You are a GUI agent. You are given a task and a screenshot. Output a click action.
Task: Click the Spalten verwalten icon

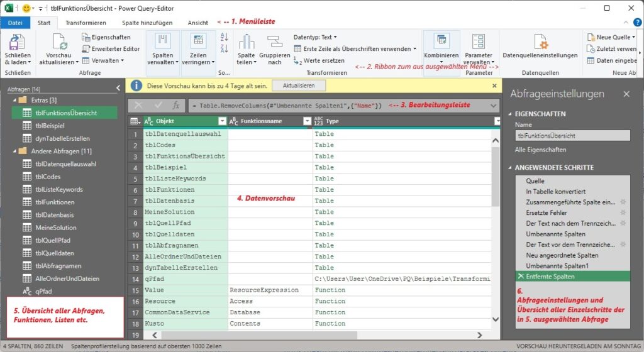pyautogui.click(x=163, y=41)
